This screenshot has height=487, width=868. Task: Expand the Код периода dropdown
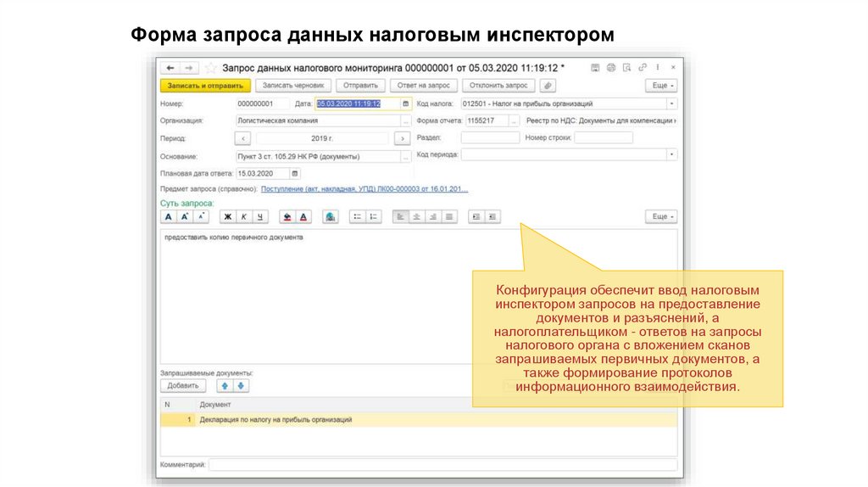(x=671, y=155)
